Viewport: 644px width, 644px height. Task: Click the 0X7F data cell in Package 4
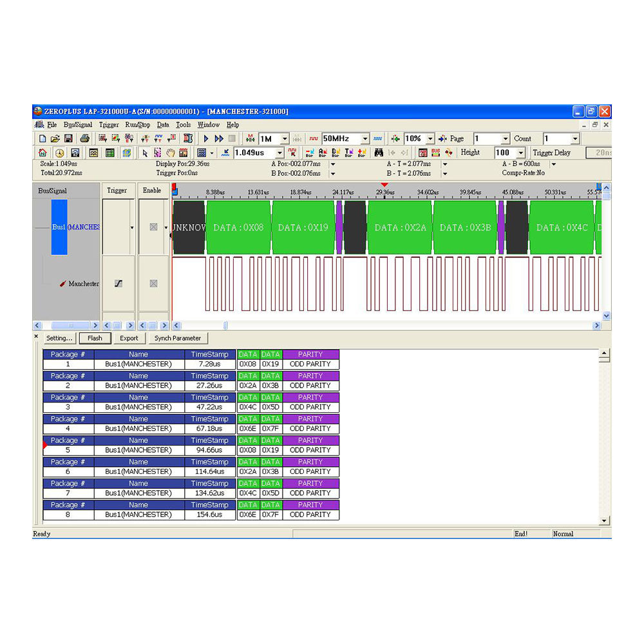[x=270, y=428]
